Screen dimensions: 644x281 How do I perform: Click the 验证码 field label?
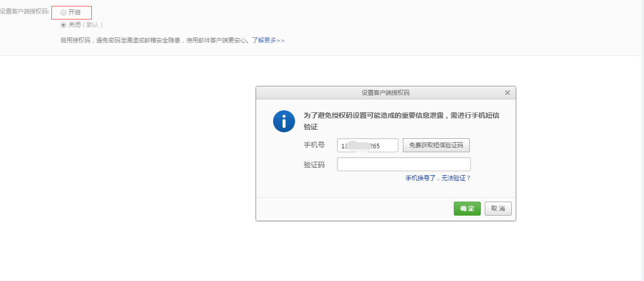pyautogui.click(x=314, y=165)
